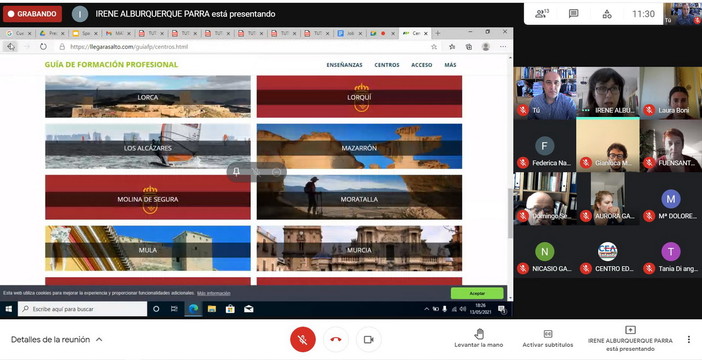Open the taskbar notification center

502,309
